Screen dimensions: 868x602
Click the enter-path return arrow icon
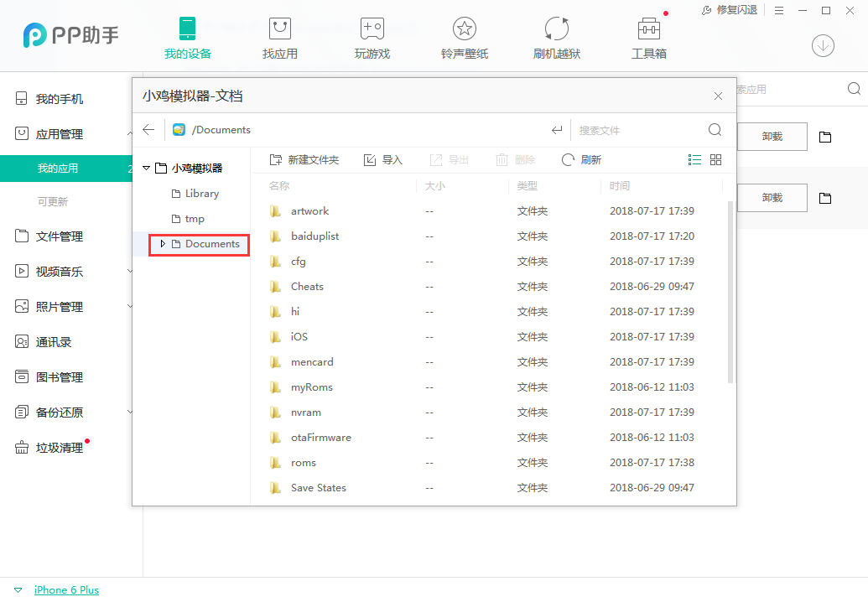557,130
